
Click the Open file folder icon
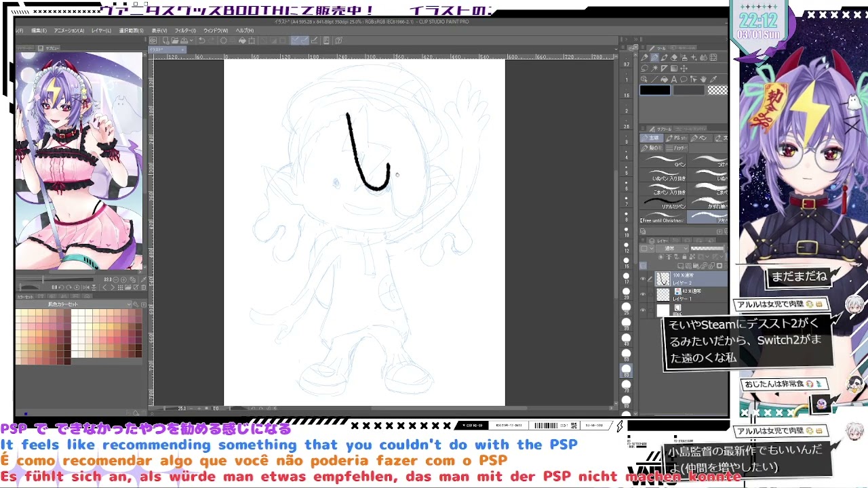pyautogui.click(x=175, y=41)
